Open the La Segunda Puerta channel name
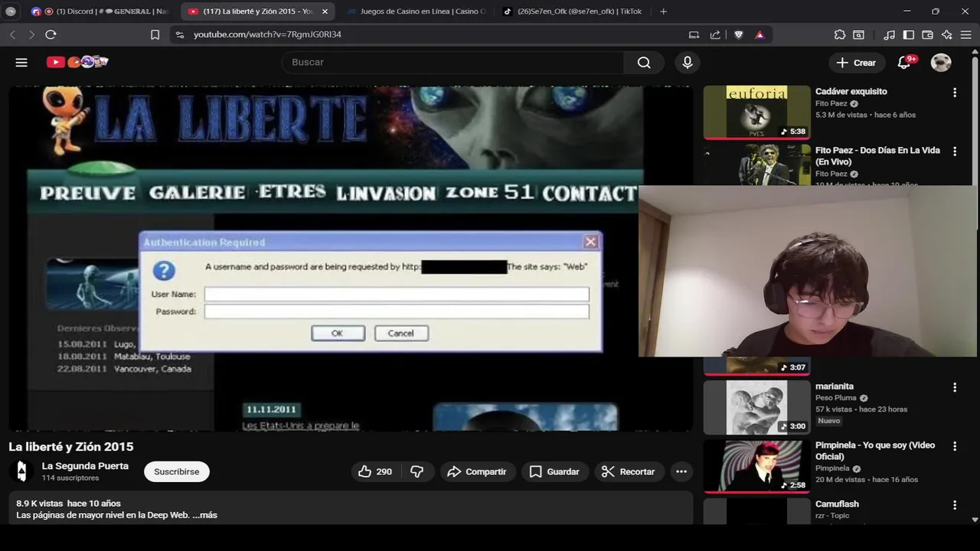Viewport: 980px width, 551px height. tap(85, 466)
